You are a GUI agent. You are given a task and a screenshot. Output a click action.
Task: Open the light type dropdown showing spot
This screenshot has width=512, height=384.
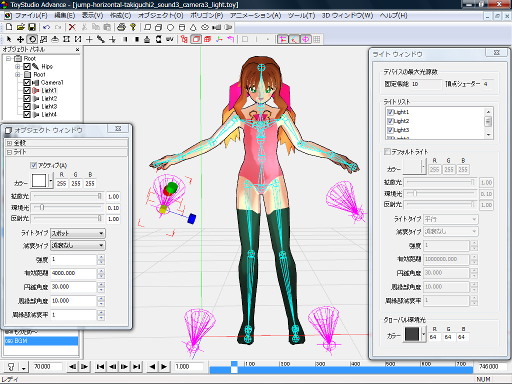click(78, 233)
